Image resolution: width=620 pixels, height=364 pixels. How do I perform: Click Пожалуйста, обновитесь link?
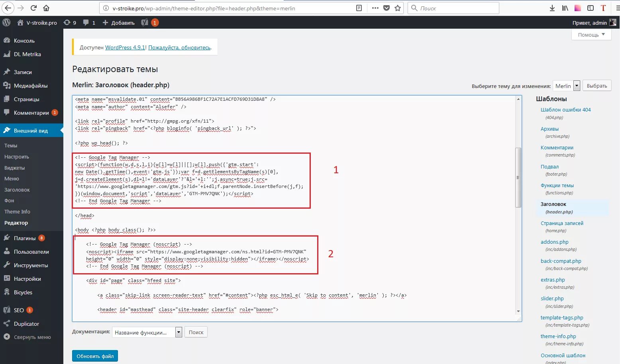[x=179, y=47]
